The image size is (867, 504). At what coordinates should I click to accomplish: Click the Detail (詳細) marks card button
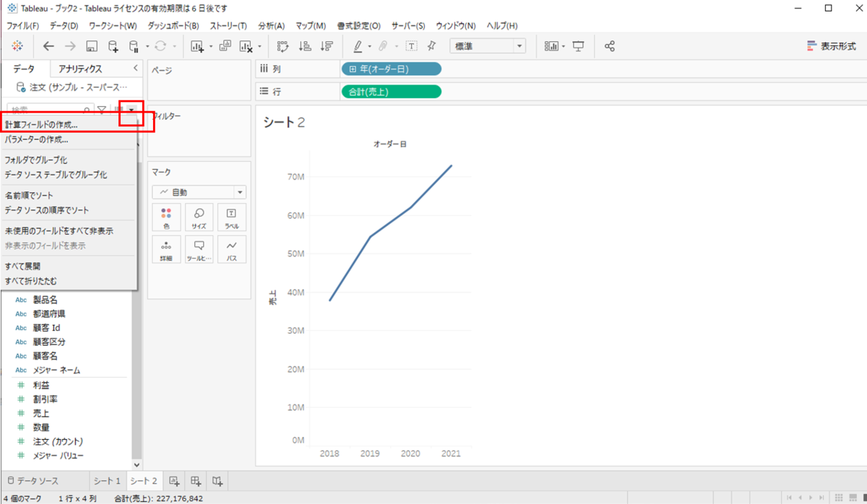(166, 249)
